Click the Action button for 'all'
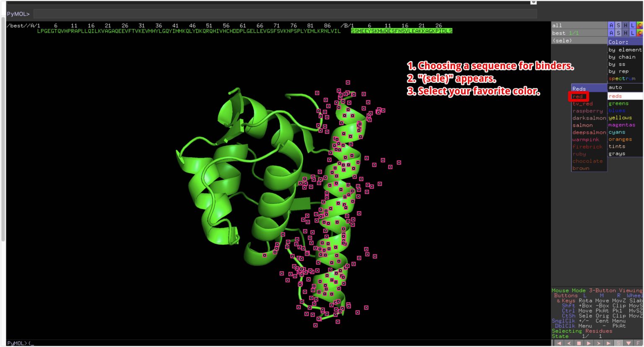 pyautogui.click(x=611, y=26)
